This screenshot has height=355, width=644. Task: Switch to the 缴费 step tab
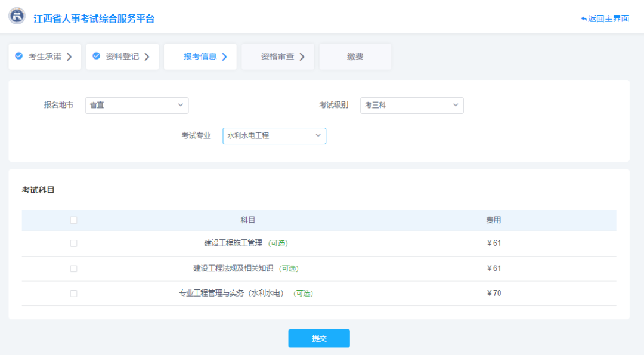coord(355,57)
